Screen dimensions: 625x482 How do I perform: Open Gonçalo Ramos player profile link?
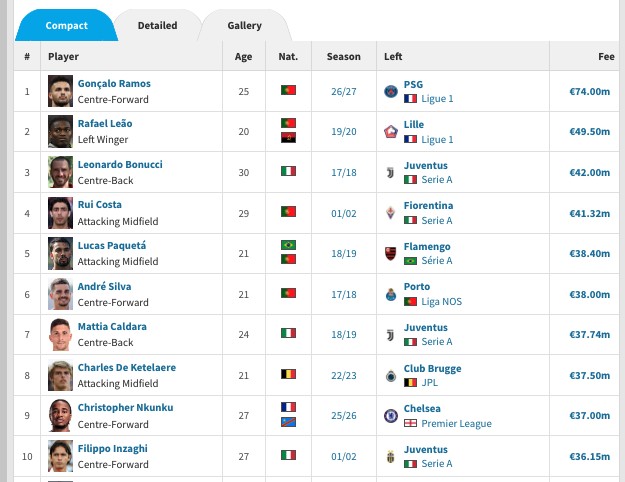click(x=114, y=84)
